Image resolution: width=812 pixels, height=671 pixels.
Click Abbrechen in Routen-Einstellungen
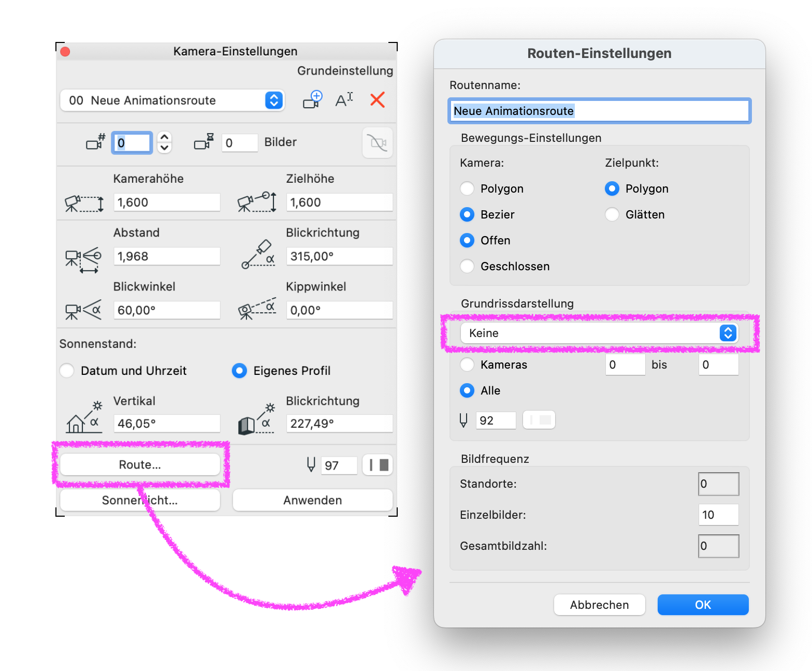point(599,605)
